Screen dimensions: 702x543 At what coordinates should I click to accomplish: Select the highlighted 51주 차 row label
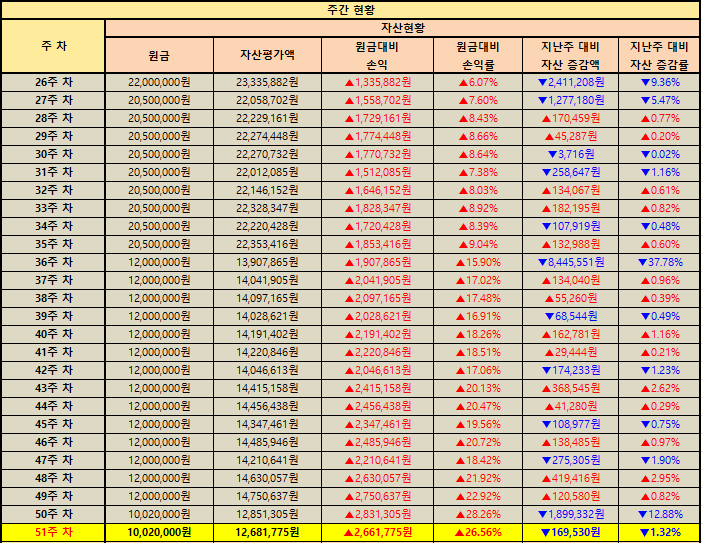pos(52,532)
